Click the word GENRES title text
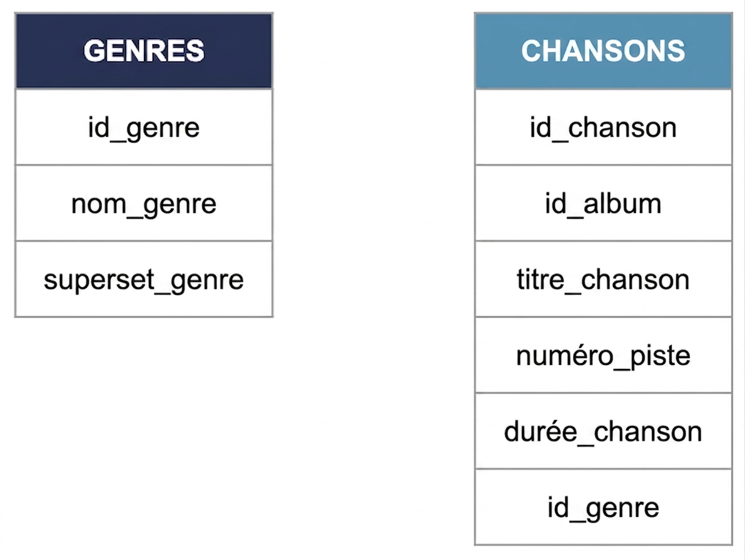This screenshot has width=745, height=560. pyautogui.click(x=144, y=51)
